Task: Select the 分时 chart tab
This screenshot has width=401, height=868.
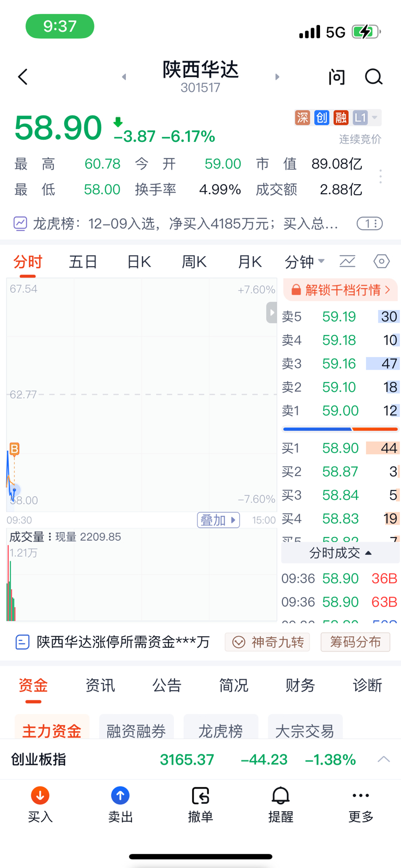Action: (x=28, y=261)
